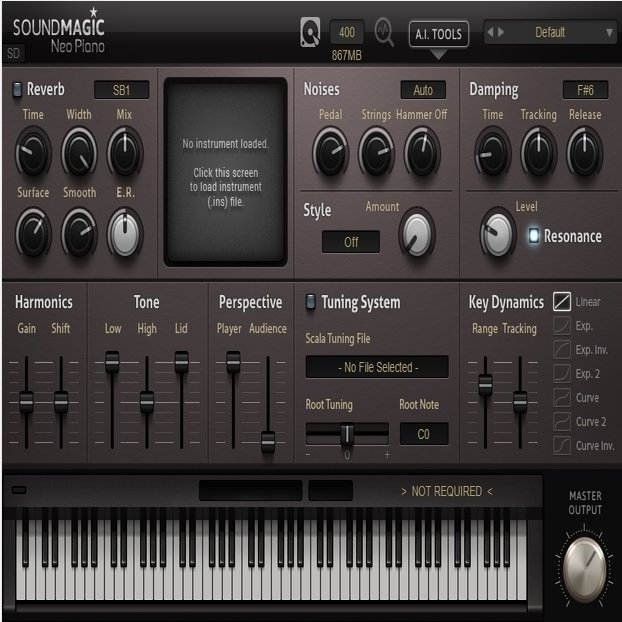Click the Perspective Audience slider
Image resolution: width=622 pixels, height=622 pixels.
tap(268, 442)
